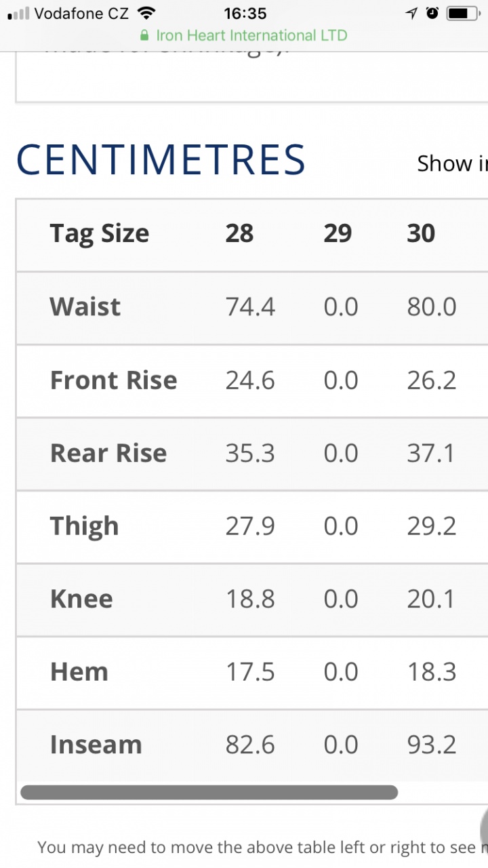The image size is (488, 868).
Task: Select the size 28 column header
Action: [239, 234]
